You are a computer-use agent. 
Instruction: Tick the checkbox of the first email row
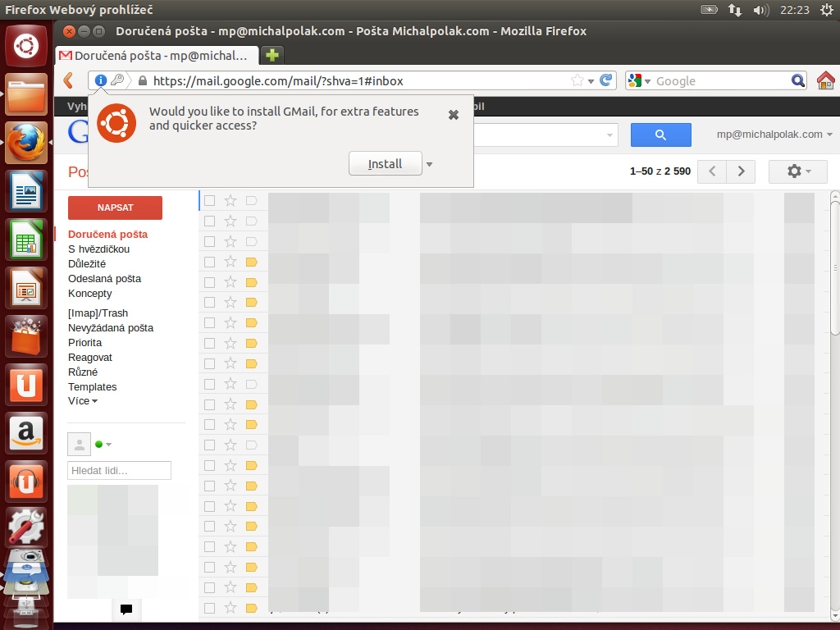(x=209, y=200)
